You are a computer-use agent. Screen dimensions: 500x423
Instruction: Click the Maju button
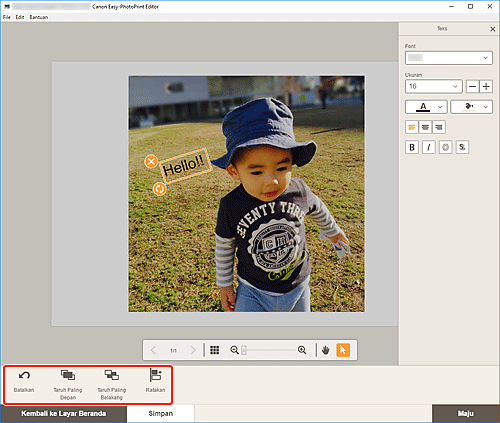coord(466,414)
